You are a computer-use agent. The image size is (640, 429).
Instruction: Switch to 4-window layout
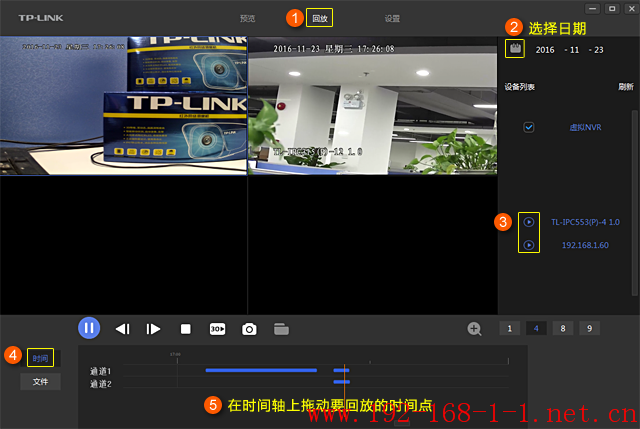point(536,328)
